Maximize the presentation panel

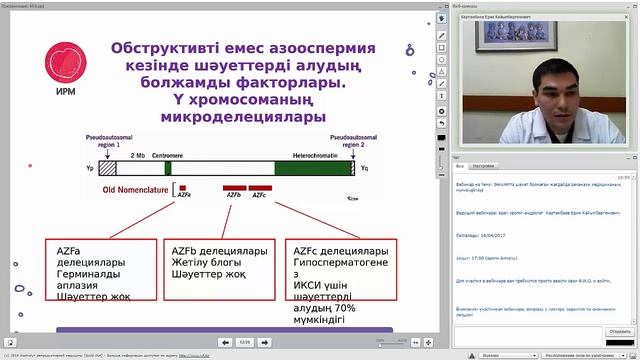coord(446,6)
